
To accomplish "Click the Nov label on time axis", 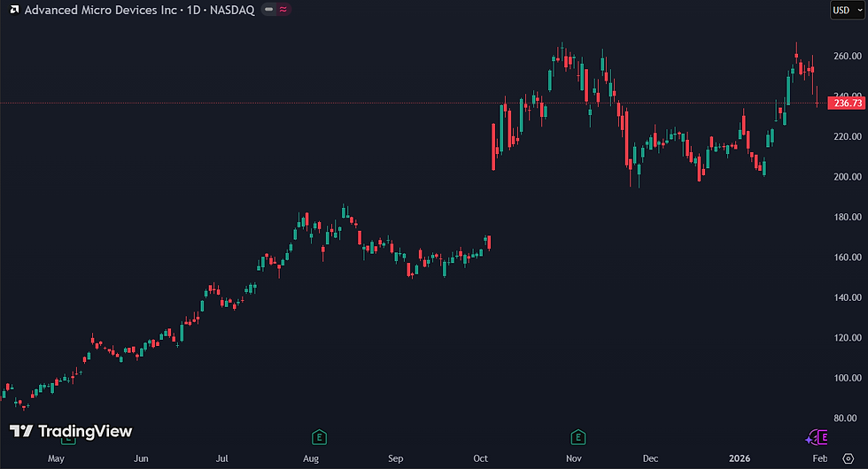I will [x=574, y=458].
